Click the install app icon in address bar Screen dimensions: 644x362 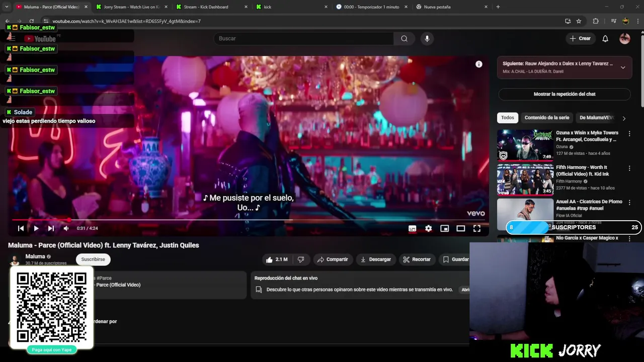tap(568, 21)
